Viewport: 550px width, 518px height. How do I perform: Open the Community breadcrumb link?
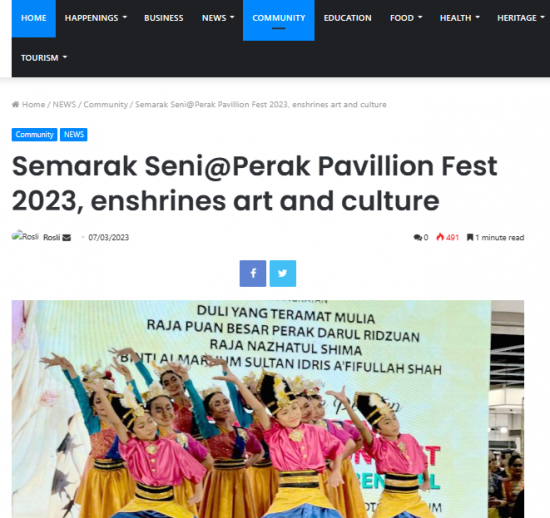click(x=106, y=105)
